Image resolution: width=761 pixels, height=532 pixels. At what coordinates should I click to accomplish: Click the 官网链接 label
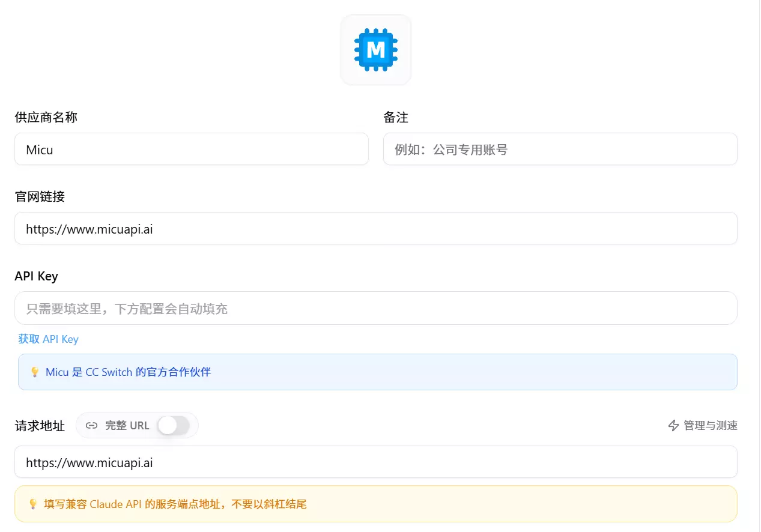coord(40,196)
